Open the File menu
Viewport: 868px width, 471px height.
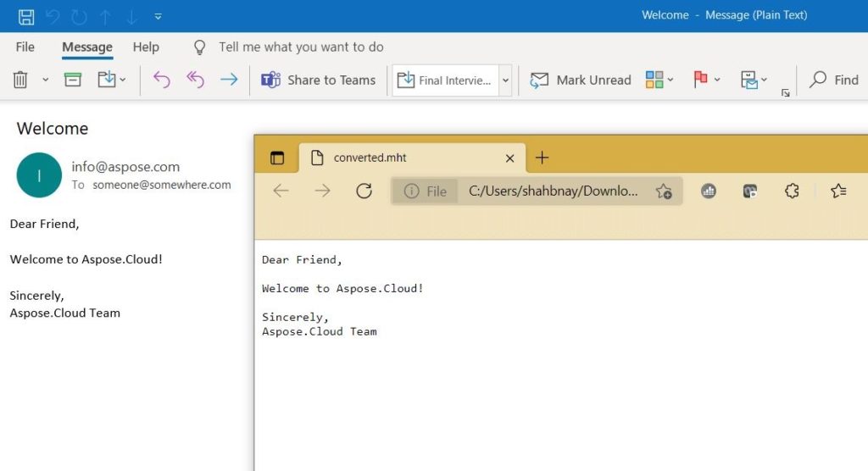[x=25, y=47]
